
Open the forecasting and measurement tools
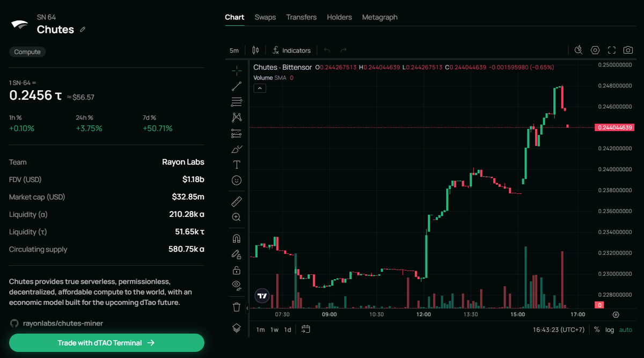point(236,133)
